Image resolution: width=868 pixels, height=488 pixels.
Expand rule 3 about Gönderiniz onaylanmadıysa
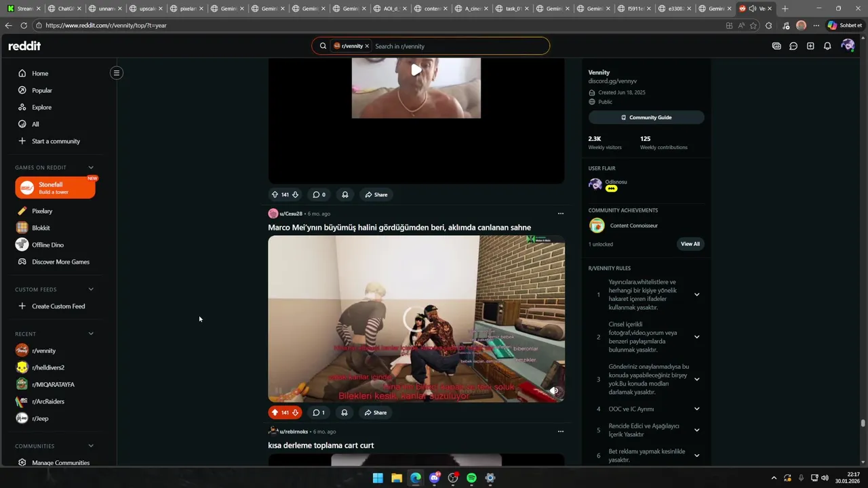pyautogui.click(x=696, y=380)
